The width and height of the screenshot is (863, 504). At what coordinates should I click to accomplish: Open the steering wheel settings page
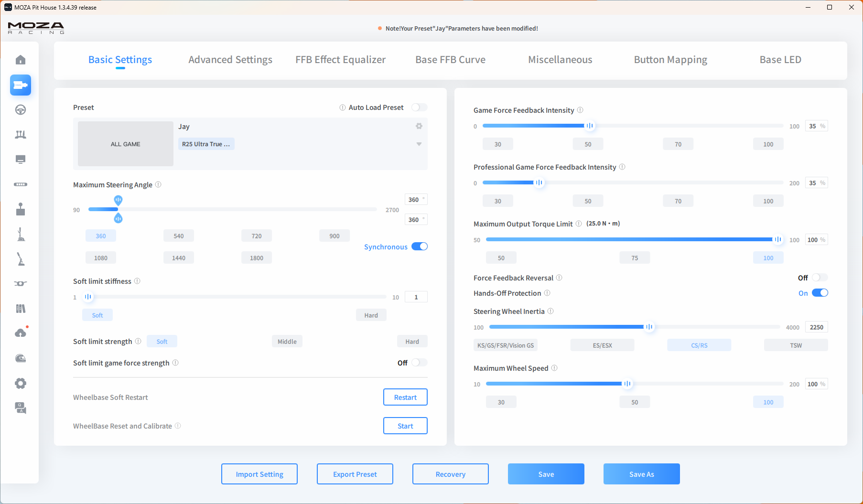click(21, 110)
